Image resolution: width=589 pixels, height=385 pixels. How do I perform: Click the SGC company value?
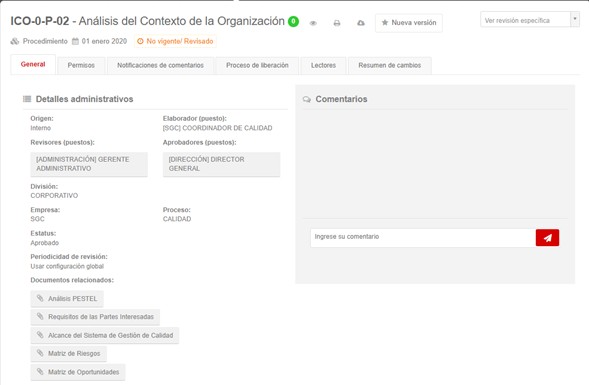pos(38,219)
